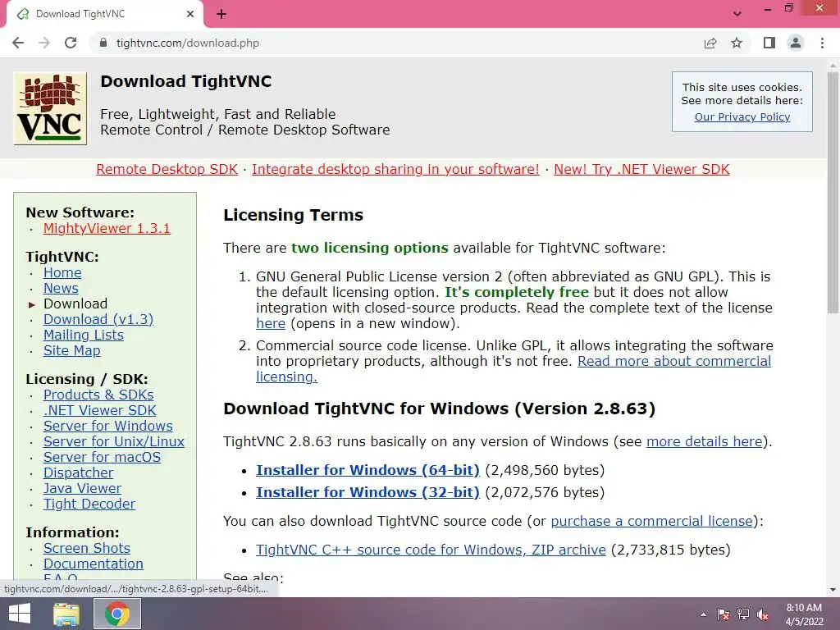Open the Java Viewer link
This screenshot has height=630, width=840.
pyautogui.click(x=82, y=488)
